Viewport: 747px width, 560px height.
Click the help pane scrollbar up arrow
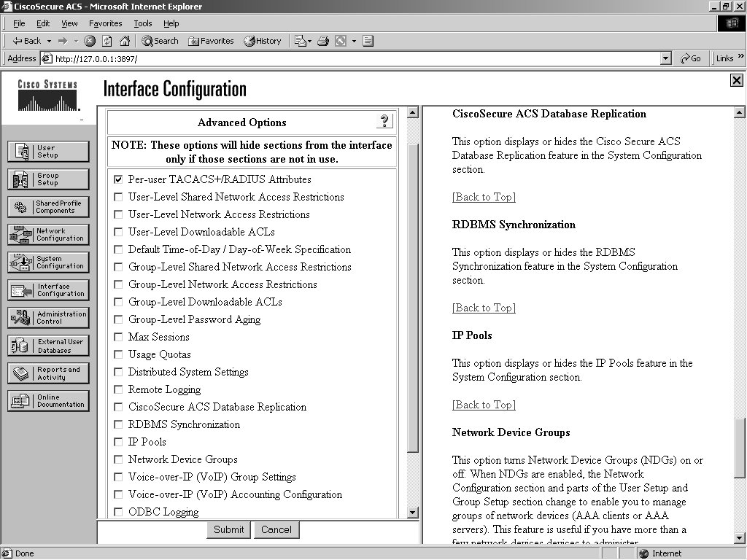(740, 112)
